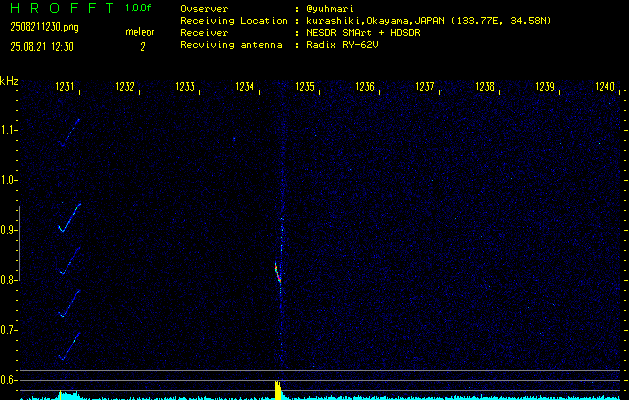629x400 pixels.
Task: Click the 1236 time axis marker
Action: (365, 86)
